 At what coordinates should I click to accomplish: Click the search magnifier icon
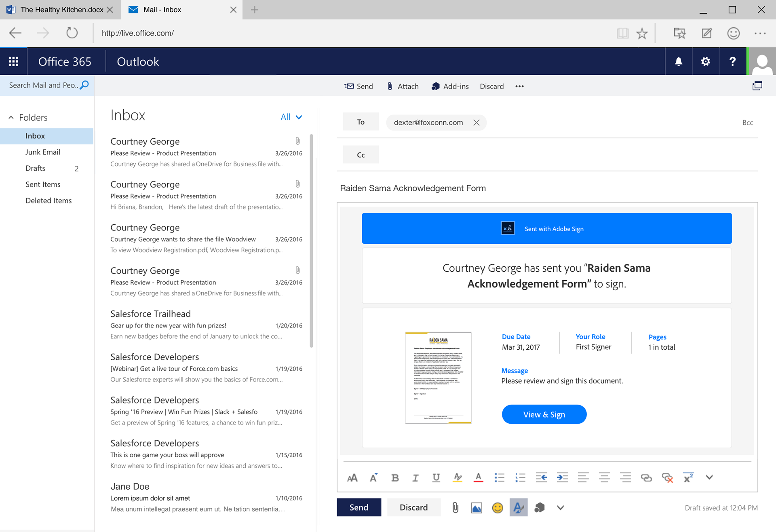(x=84, y=85)
